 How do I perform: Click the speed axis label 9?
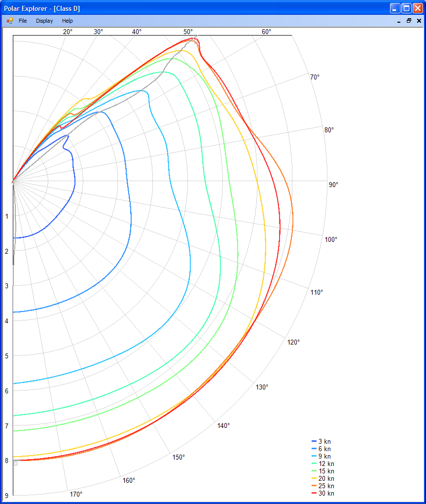(7, 496)
